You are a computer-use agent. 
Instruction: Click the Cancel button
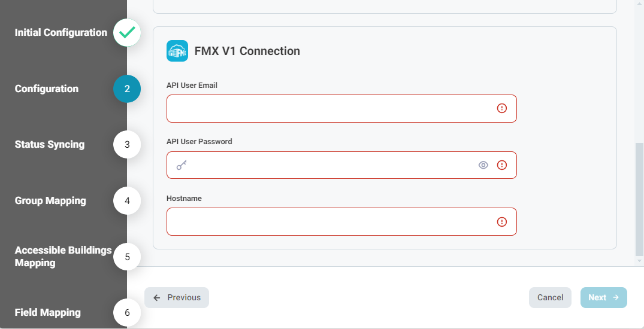tap(550, 297)
